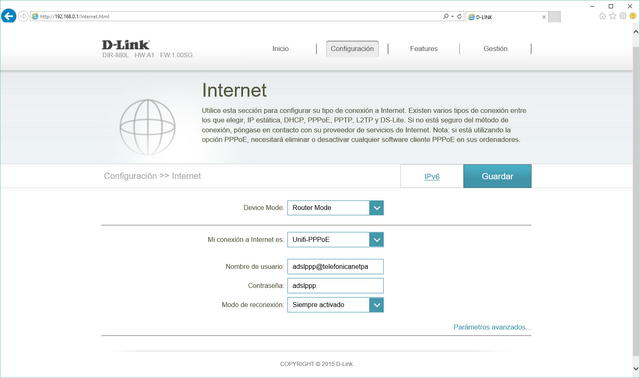Viewport: 640px width, 378px height.
Task: Click the DIR-880L model text
Action: point(116,55)
